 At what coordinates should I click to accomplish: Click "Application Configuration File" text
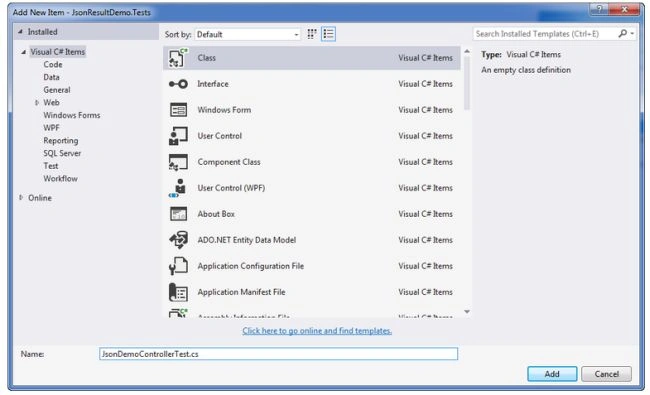pyautogui.click(x=250, y=266)
